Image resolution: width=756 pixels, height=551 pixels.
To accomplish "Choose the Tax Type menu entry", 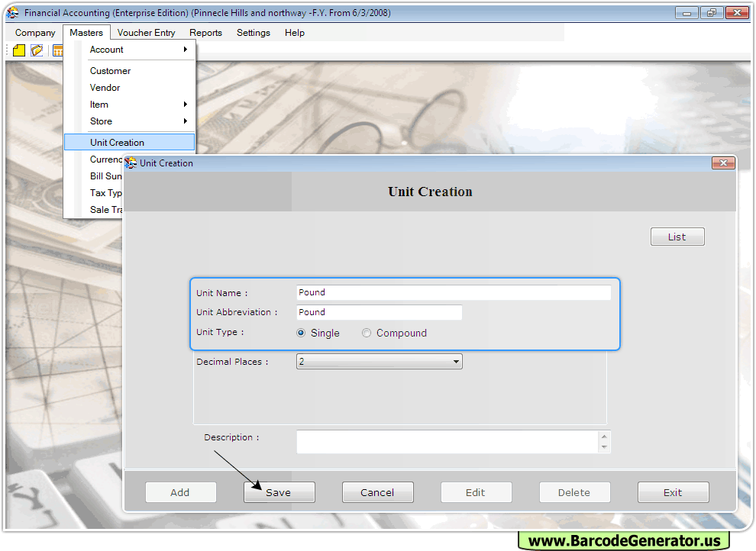I will 105,192.
